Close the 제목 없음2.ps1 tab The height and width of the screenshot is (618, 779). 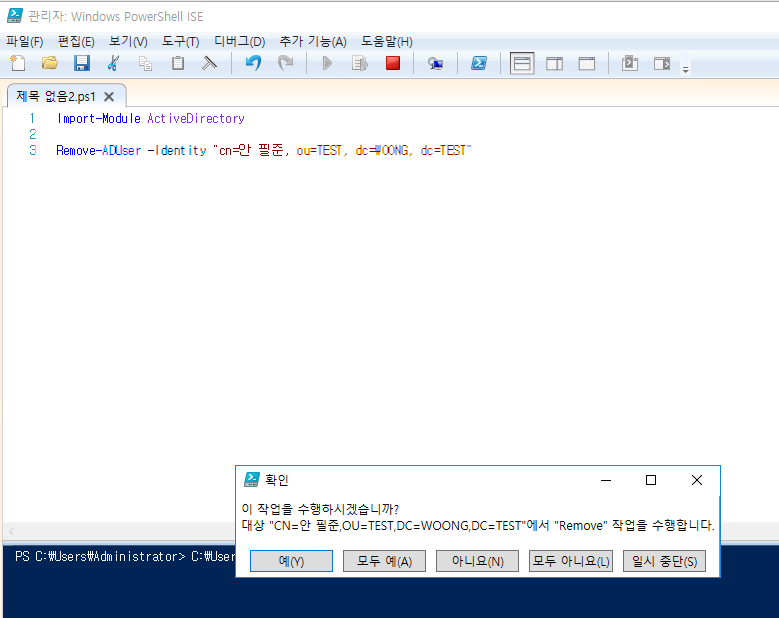pos(109,97)
